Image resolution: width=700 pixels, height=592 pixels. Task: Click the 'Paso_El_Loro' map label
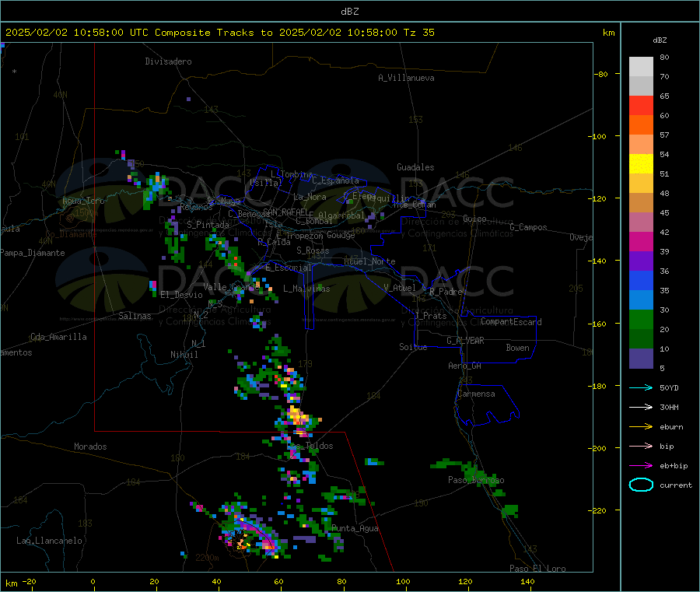[538, 569]
